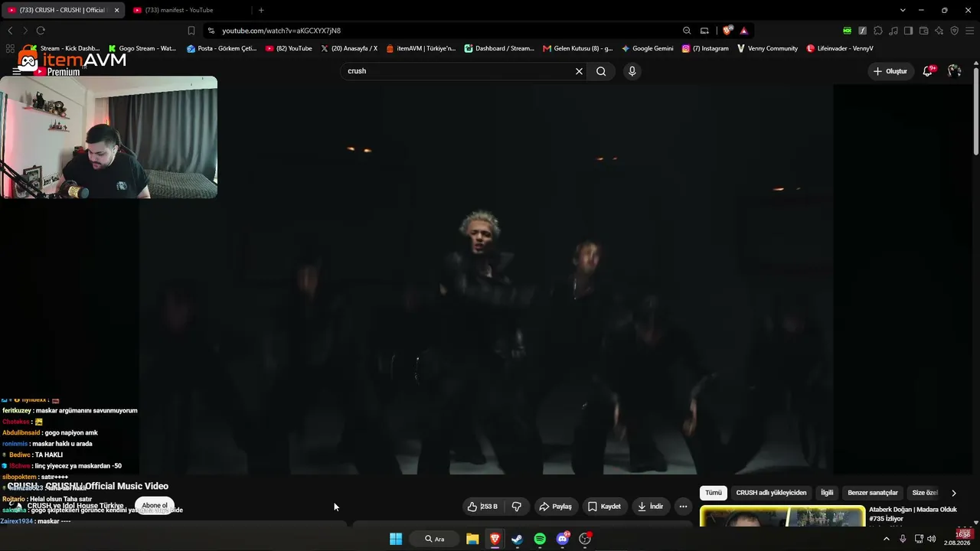
Task: Open File Explorer from the taskbar
Action: point(472,539)
